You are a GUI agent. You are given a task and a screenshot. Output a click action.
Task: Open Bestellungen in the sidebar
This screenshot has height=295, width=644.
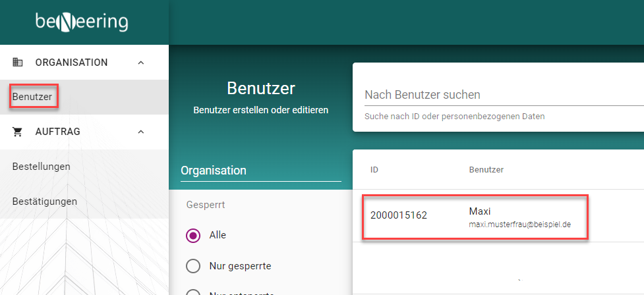click(x=41, y=167)
